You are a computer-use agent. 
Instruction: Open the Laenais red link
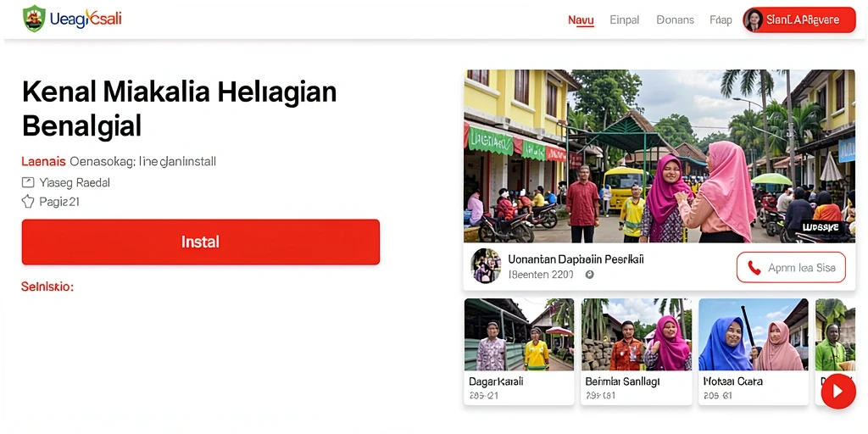coord(44,162)
